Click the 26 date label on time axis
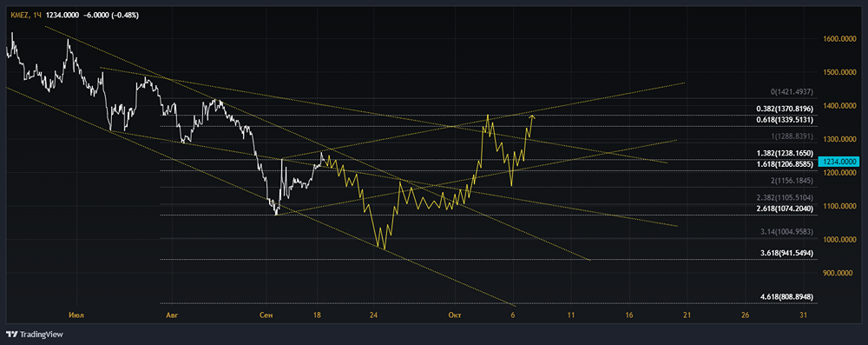868x345 pixels. (745, 315)
